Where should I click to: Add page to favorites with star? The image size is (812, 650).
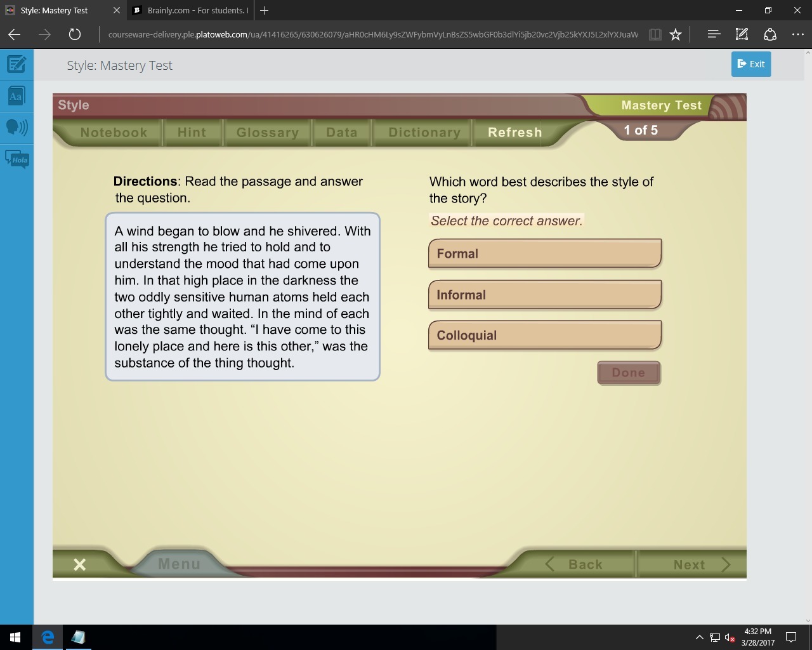coord(676,34)
